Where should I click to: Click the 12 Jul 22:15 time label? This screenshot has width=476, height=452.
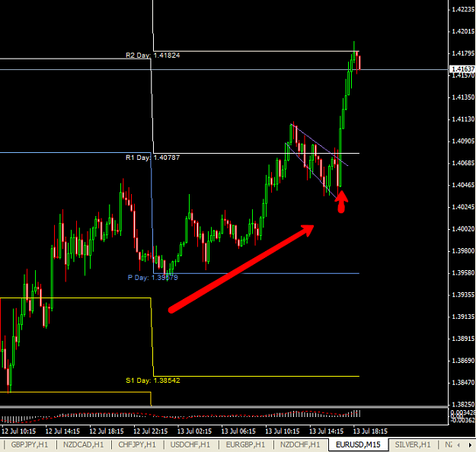click(x=151, y=431)
